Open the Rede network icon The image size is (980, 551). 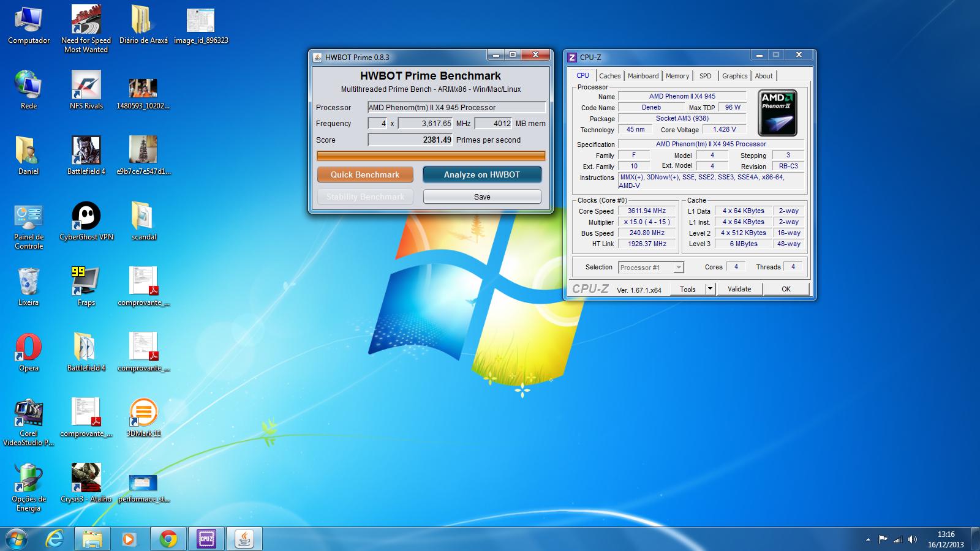[x=28, y=90]
